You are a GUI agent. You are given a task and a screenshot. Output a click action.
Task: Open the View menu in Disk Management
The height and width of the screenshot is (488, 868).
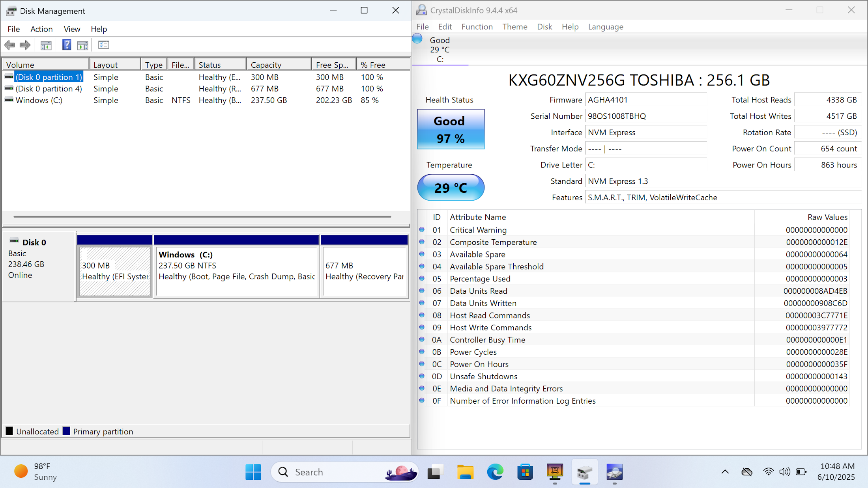72,29
